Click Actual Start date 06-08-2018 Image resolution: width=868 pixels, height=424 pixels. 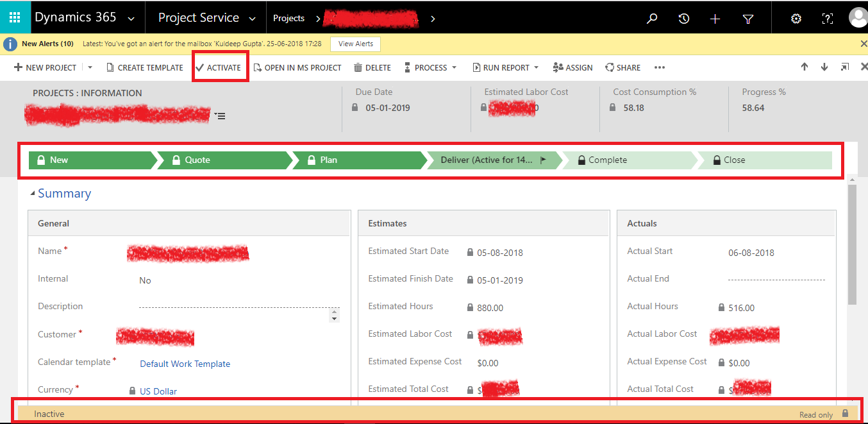point(751,253)
